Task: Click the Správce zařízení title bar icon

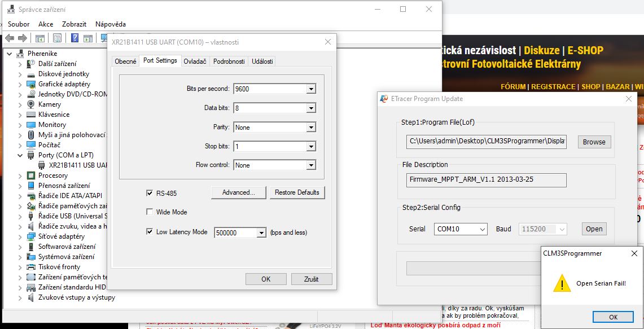Action: click(11, 9)
